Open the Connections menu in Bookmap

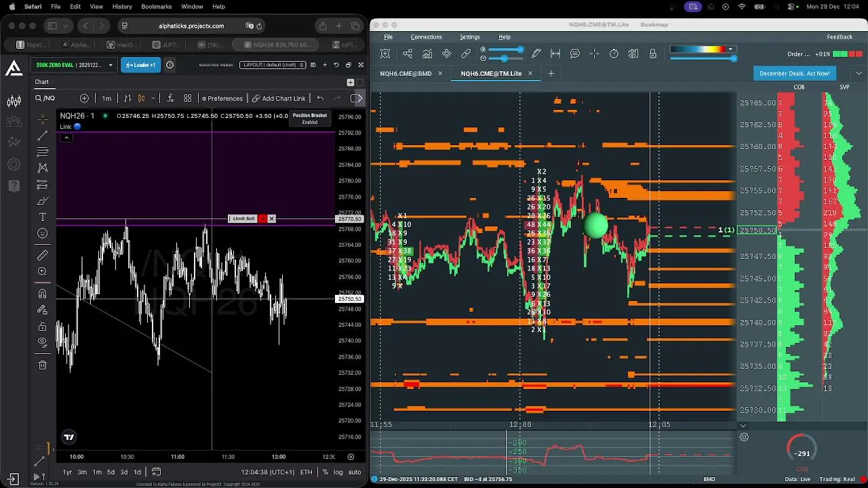426,37
